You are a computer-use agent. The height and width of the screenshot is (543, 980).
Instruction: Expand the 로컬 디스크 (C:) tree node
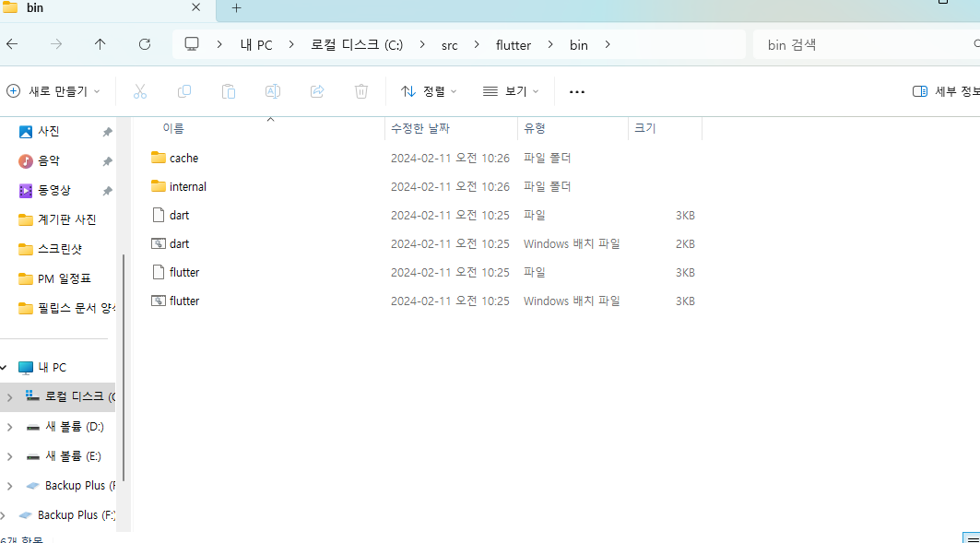(x=9, y=397)
